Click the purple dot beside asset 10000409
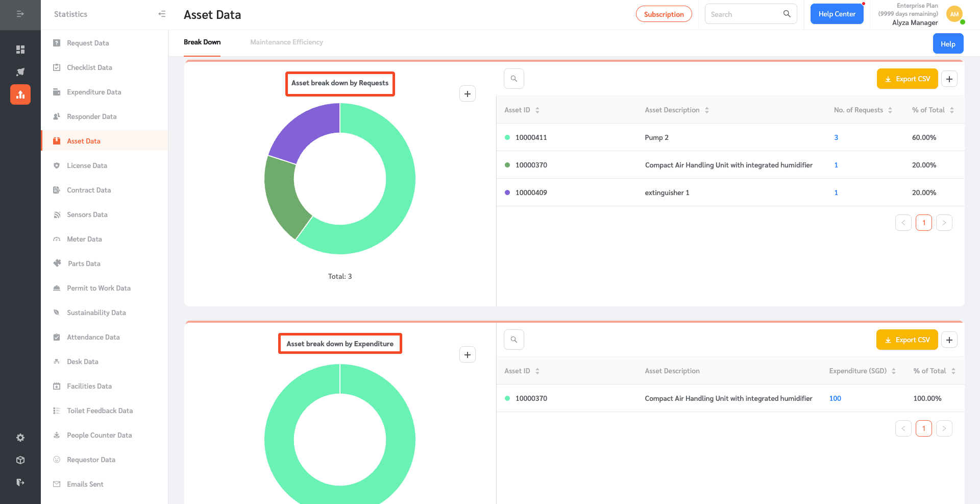Viewport: 980px width, 504px height. [x=507, y=193]
